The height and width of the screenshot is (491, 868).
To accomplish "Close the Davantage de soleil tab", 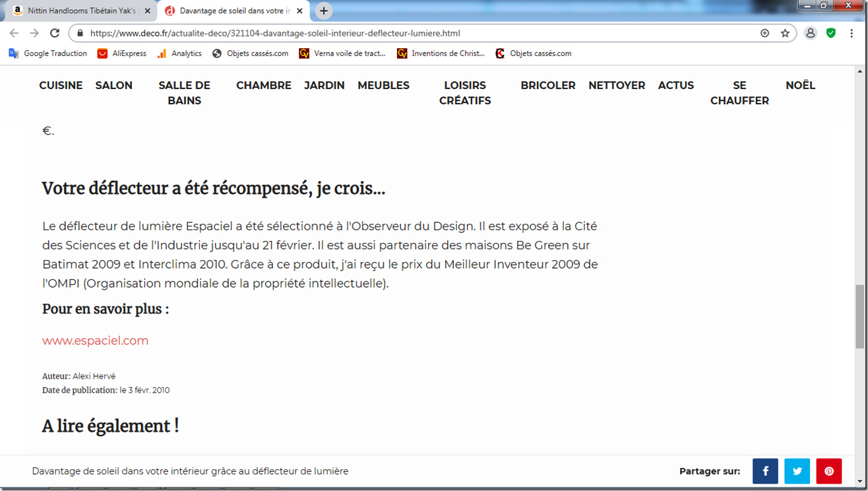I will pyautogui.click(x=299, y=11).
